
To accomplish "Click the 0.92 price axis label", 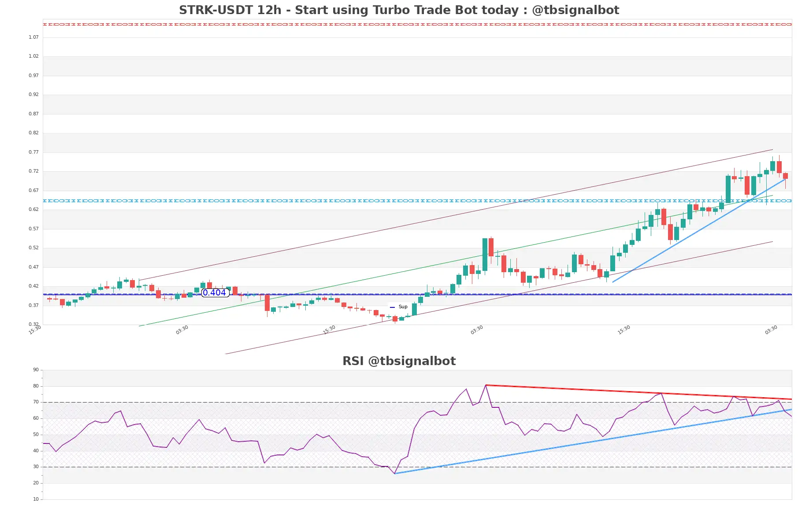I will (33, 95).
